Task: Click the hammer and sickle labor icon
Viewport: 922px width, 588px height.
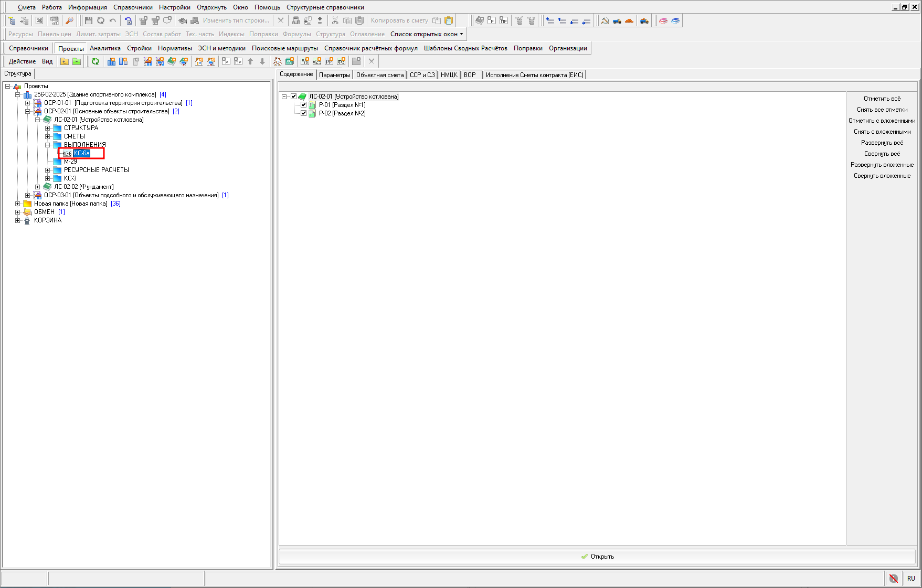Action: coord(605,20)
